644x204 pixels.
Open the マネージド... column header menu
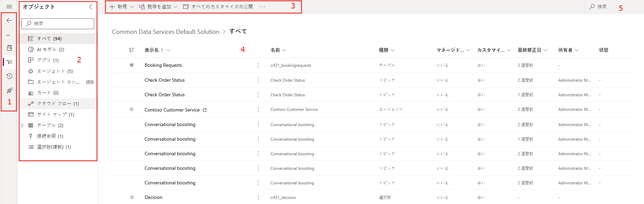tap(453, 50)
